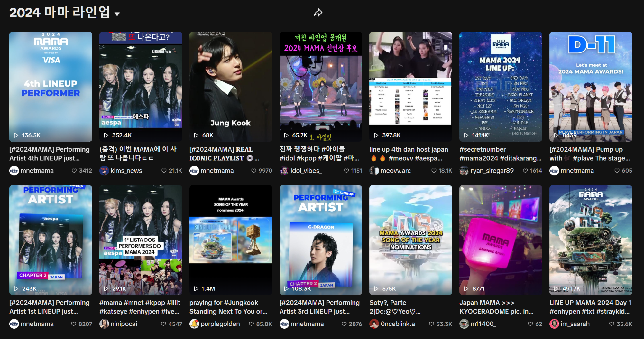The height and width of the screenshot is (339, 644).
Task: Open the MAMA 2024 LINE UP list video
Action: [x=501, y=87]
